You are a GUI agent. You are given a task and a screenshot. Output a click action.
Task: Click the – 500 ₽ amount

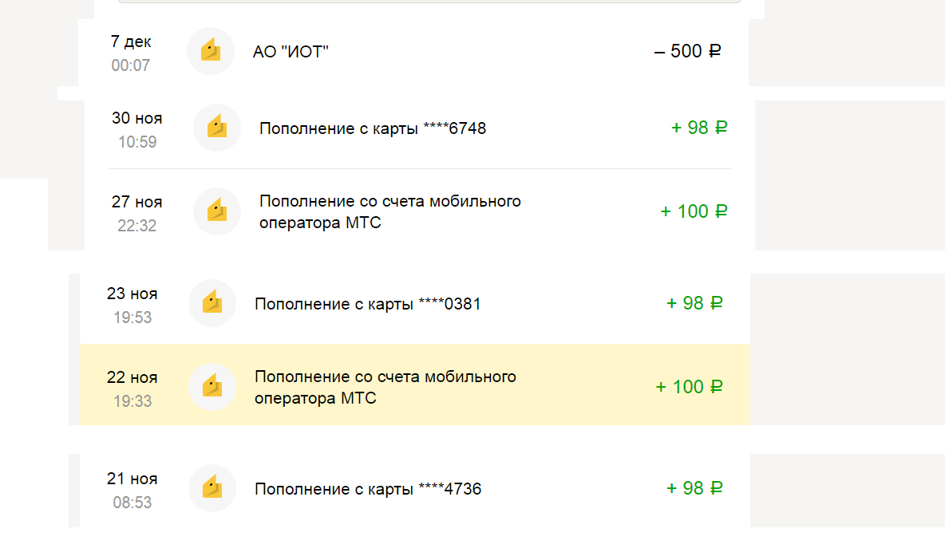(687, 52)
